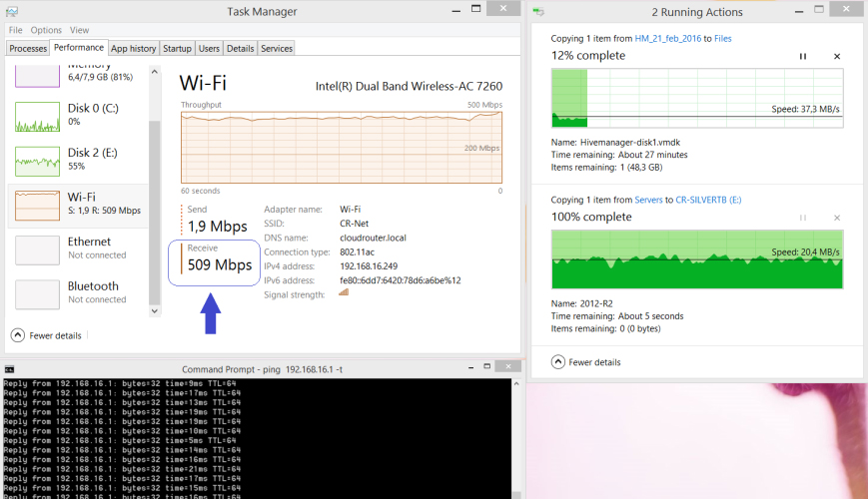Viewport: 868px width, 499px height.
Task: Open the File menu in Task Manager
Action: 16,30
